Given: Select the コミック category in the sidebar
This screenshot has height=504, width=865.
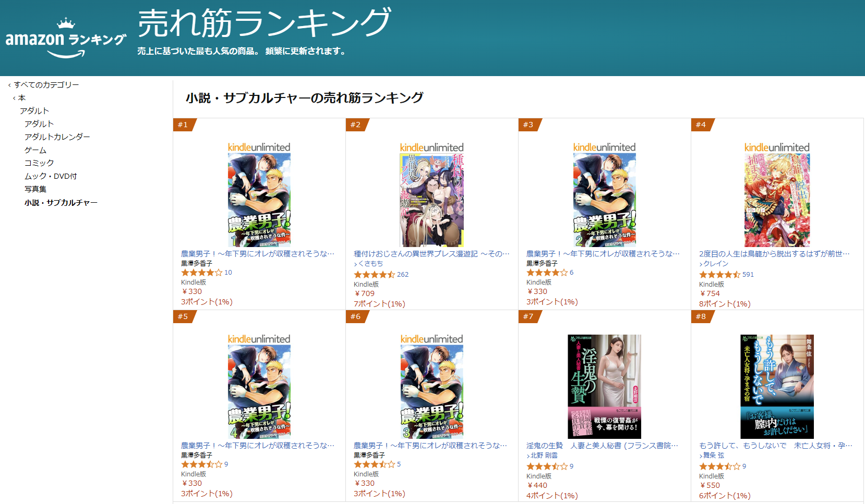Looking at the screenshot, I should tap(39, 163).
